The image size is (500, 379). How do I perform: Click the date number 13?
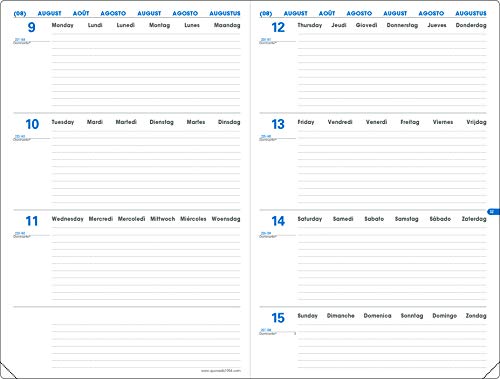point(278,124)
